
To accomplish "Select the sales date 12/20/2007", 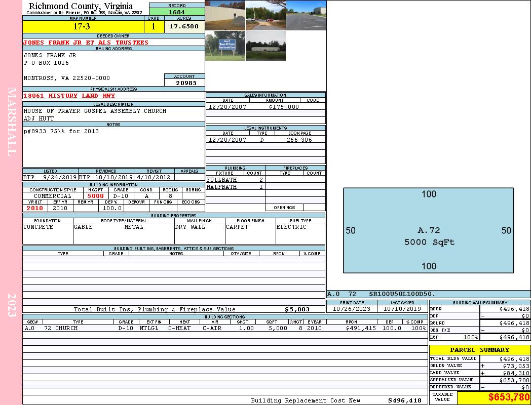I will (x=227, y=107).
